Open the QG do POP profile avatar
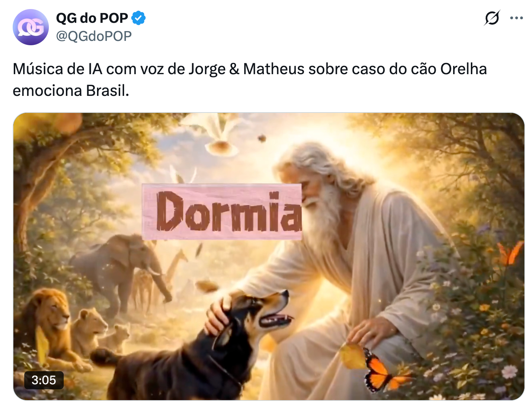This screenshot has height=411, width=532. point(31,27)
